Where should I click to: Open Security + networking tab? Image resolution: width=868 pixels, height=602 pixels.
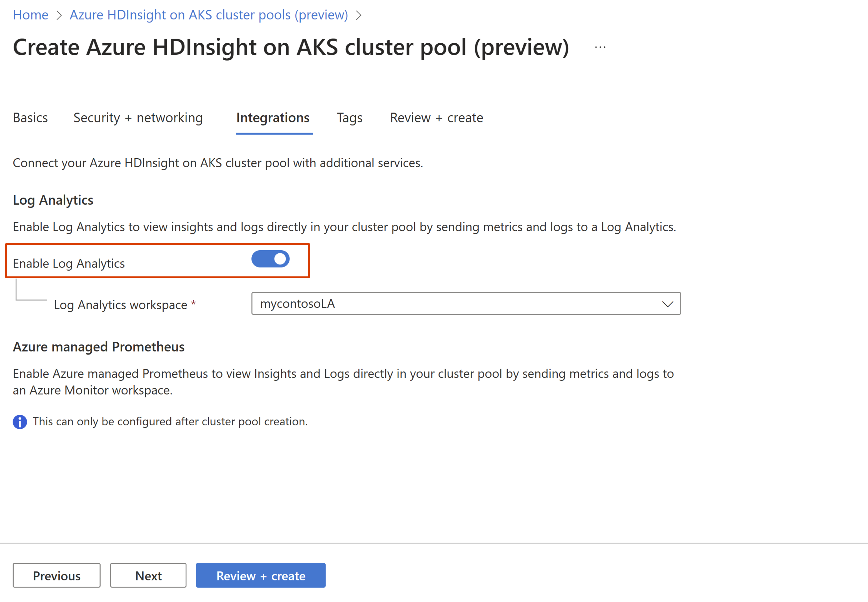[138, 118]
